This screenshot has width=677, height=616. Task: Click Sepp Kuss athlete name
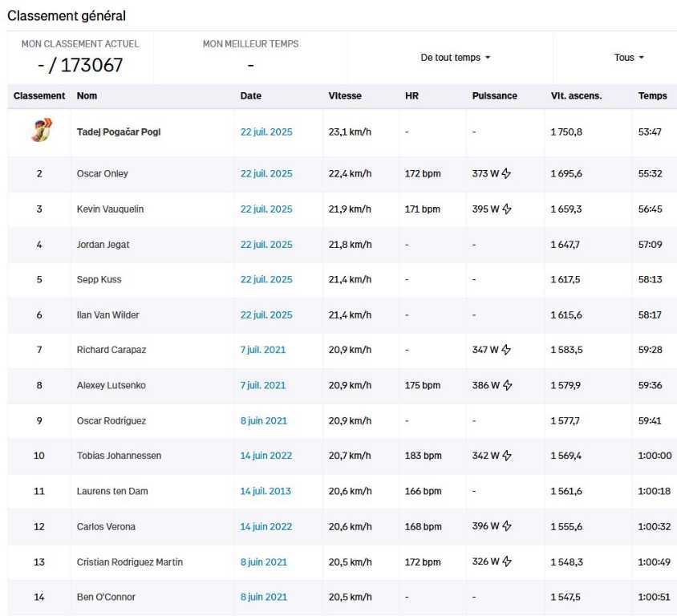pos(99,280)
